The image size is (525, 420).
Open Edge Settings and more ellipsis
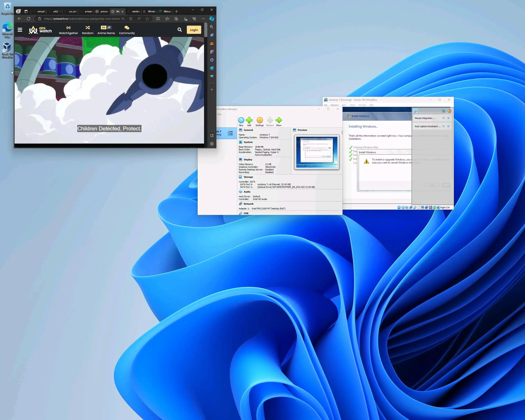click(x=203, y=19)
